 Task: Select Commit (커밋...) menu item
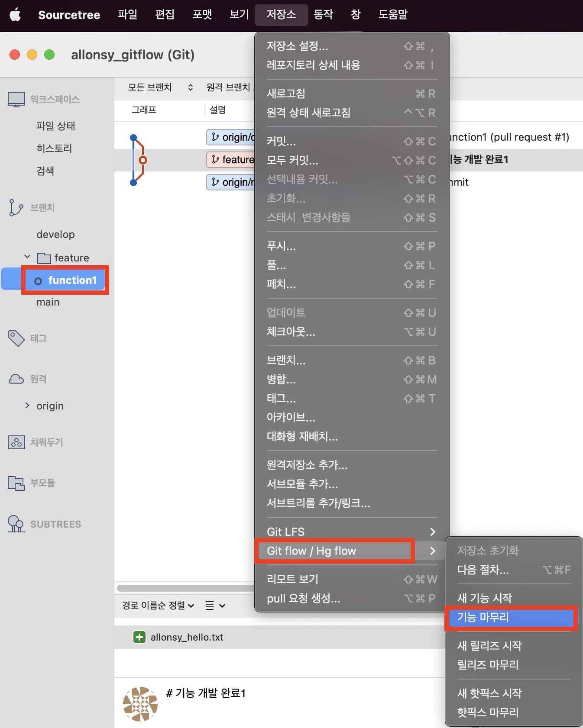pyautogui.click(x=352, y=141)
